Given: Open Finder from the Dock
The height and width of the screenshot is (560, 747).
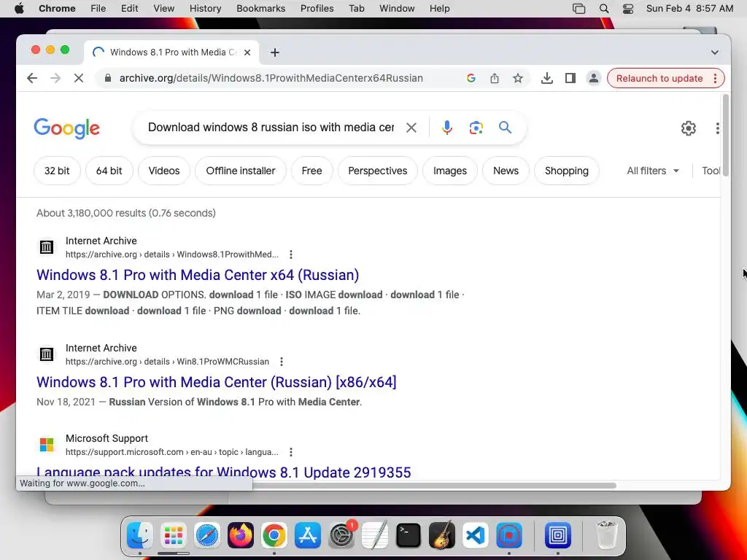Looking at the screenshot, I should [x=139, y=535].
